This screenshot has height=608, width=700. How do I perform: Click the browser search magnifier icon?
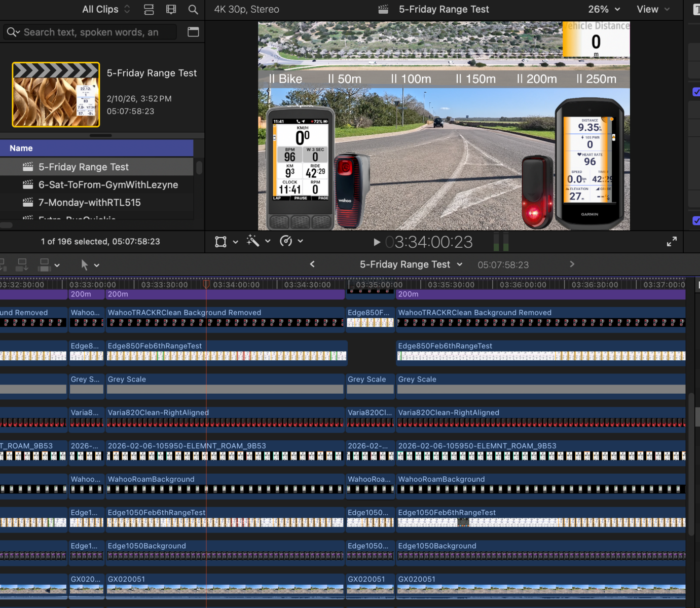click(193, 9)
